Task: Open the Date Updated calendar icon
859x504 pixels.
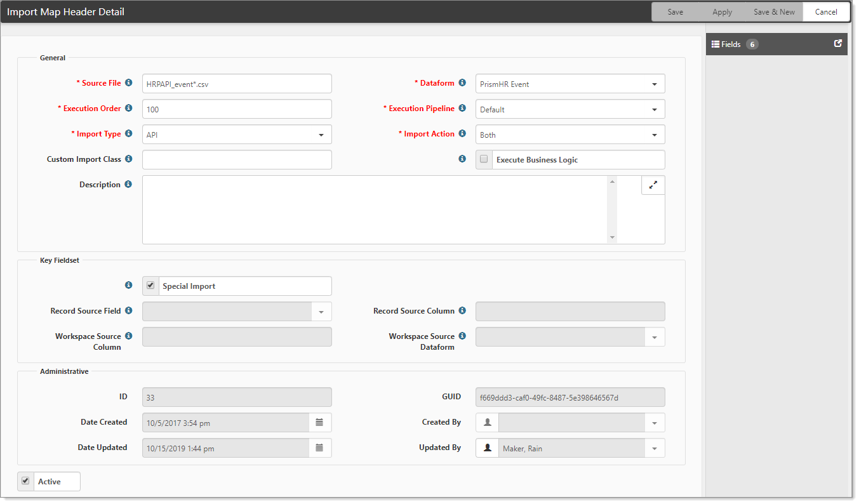Action: point(320,448)
